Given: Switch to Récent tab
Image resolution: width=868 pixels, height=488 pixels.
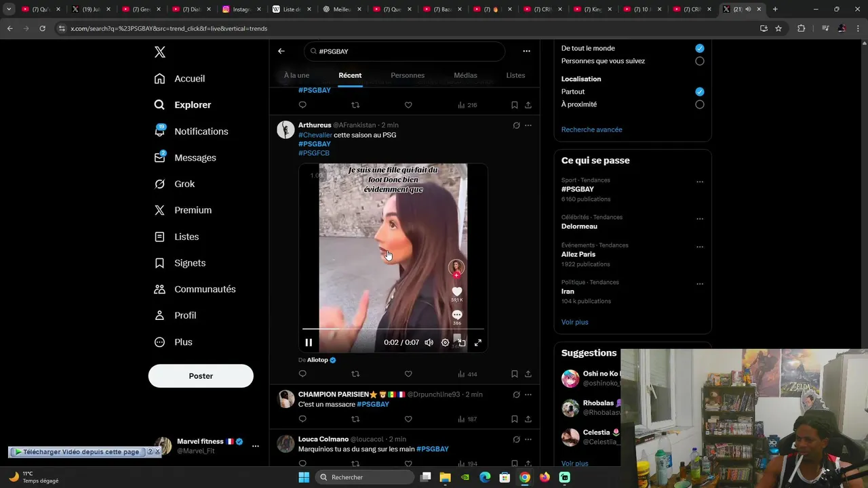Looking at the screenshot, I should pyautogui.click(x=350, y=75).
